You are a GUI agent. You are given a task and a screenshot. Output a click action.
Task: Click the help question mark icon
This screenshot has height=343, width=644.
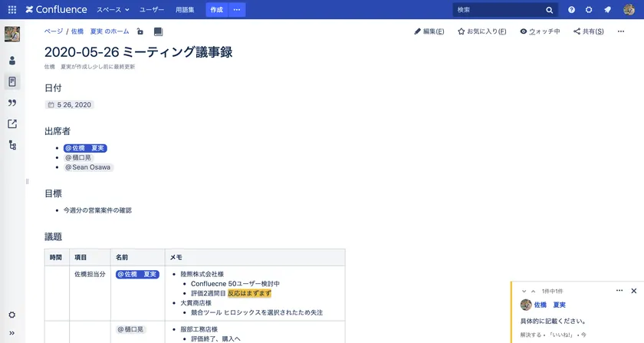tap(571, 10)
